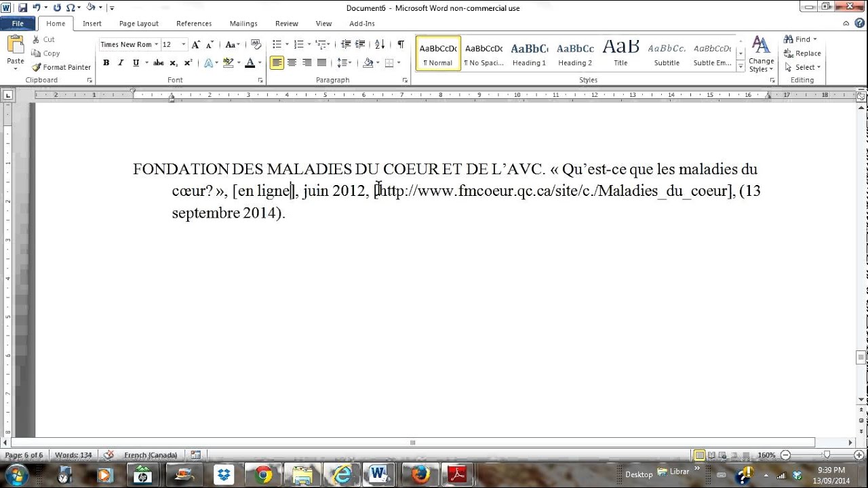Viewport: 868px width, 488px height.
Task: Click the Align Text Right icon
Action: pyautogui.click(x=307, y=63)
